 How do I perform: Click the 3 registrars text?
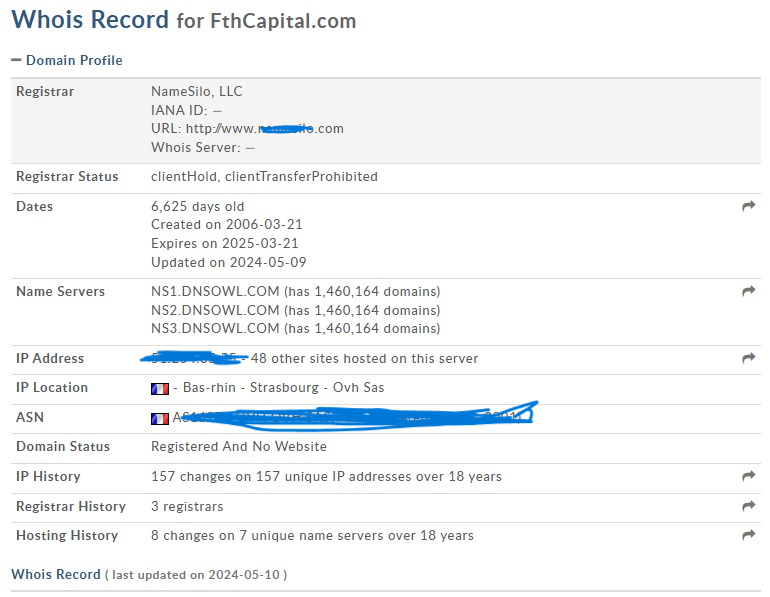pyautogui.click(x=187, y=506)
